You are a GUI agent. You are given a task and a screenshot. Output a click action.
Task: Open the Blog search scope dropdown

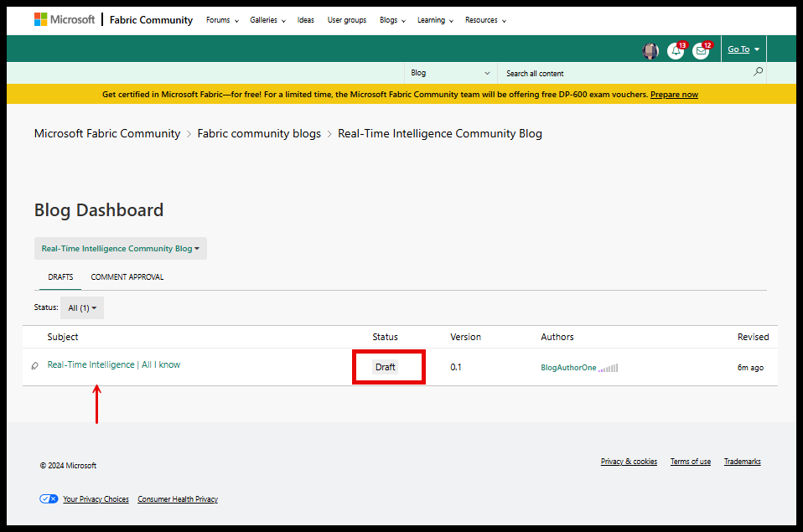coord(450,73)
